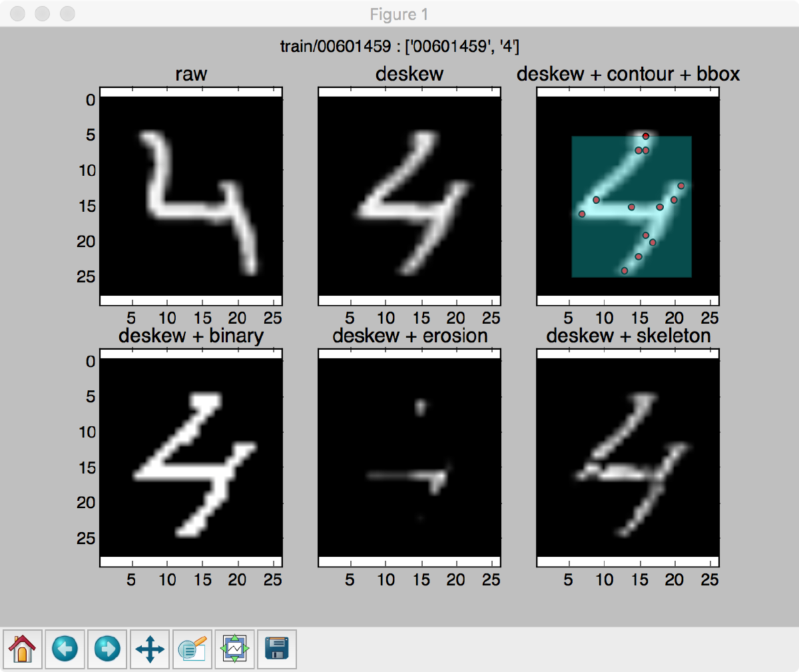
Task: Close the Figure 1 window
Action: click(x=17, y=13)
